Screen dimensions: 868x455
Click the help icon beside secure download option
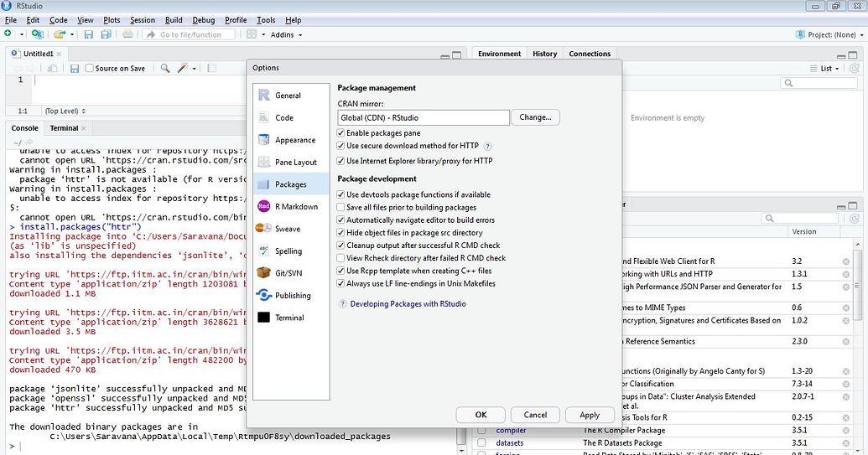(x=488, y=146)
